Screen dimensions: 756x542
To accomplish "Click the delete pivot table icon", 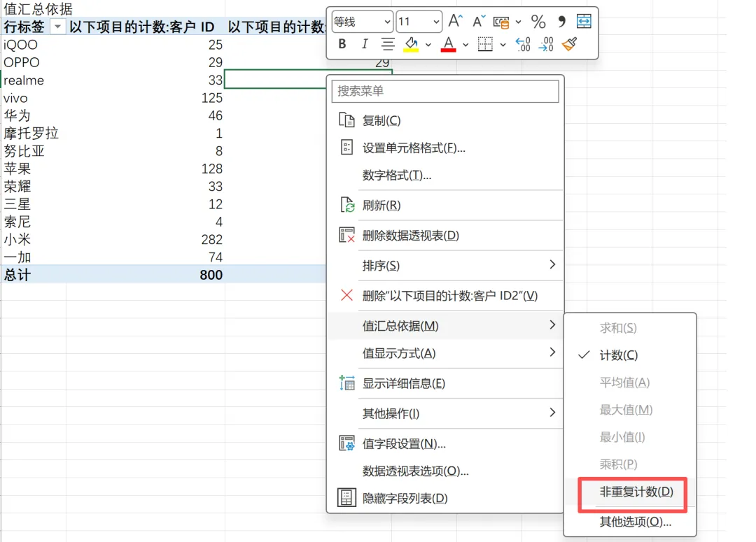I will pyautogui.click(x=346, y=235).
